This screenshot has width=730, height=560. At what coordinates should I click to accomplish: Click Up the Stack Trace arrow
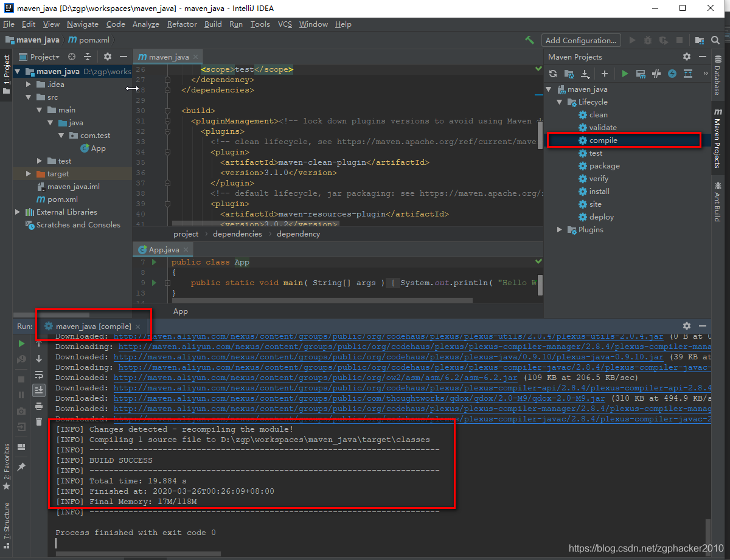39,344
